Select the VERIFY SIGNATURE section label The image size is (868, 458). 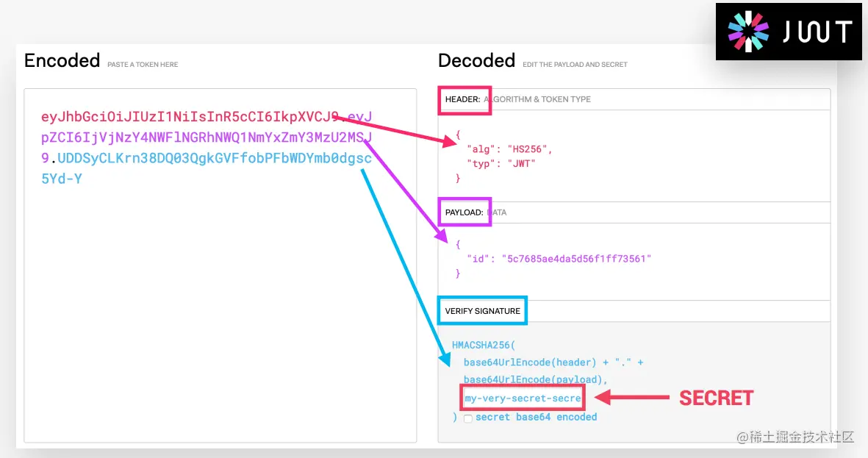[482, 312]
